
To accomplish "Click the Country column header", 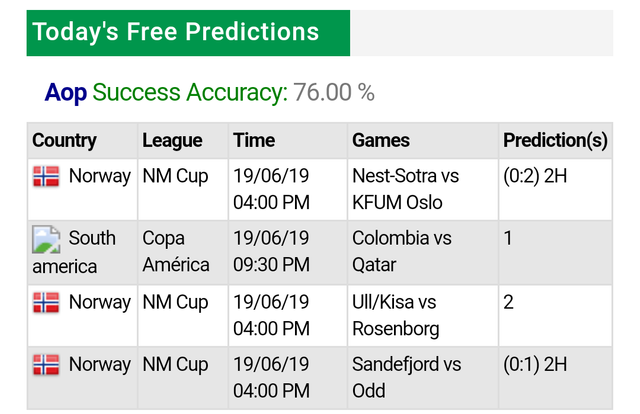I will pyautogui.click(x=64, y=141).
